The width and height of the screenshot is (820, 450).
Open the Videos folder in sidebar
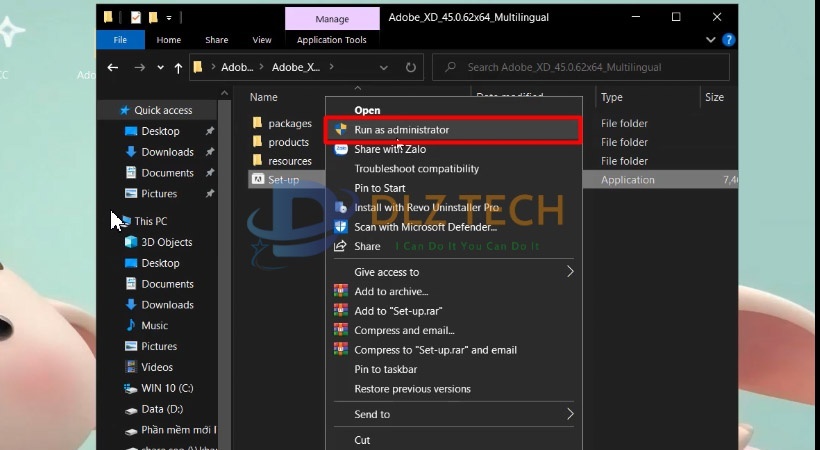point(156,367)
